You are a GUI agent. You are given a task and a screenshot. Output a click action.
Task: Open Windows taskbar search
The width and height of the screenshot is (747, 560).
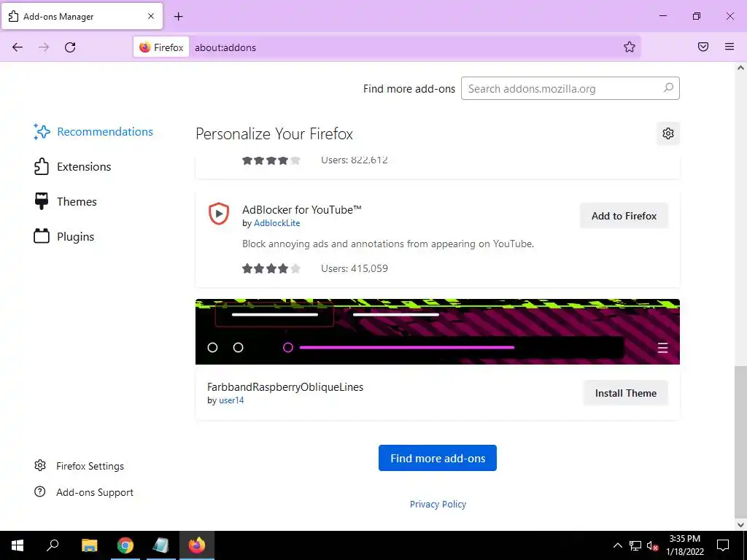point(53,545)
